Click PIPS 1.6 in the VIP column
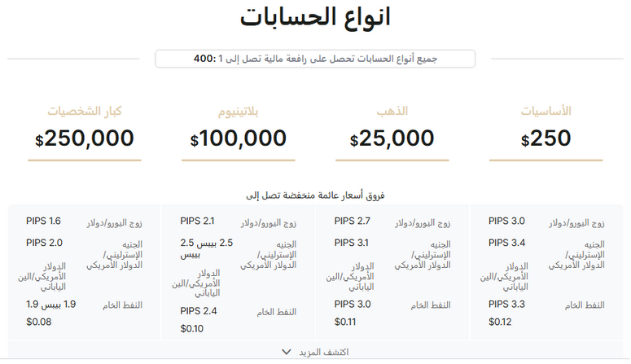The width and height of the screenshot is (631, 364). [x=43, y=221]
